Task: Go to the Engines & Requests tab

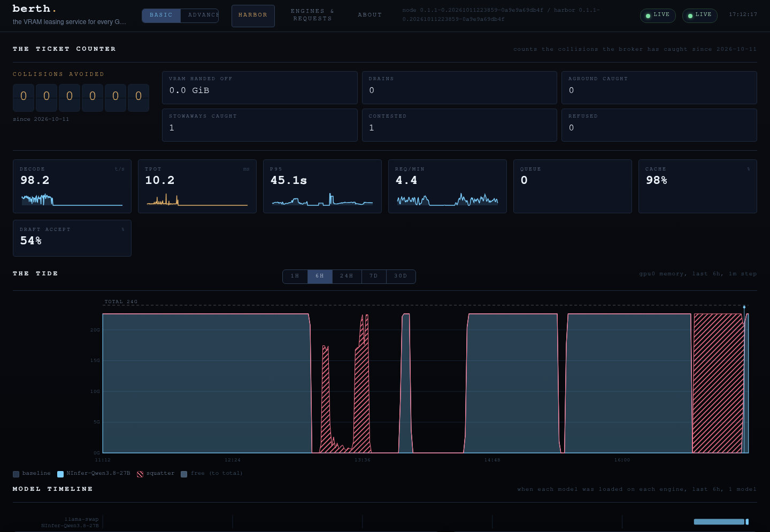Action: (313, 15)
